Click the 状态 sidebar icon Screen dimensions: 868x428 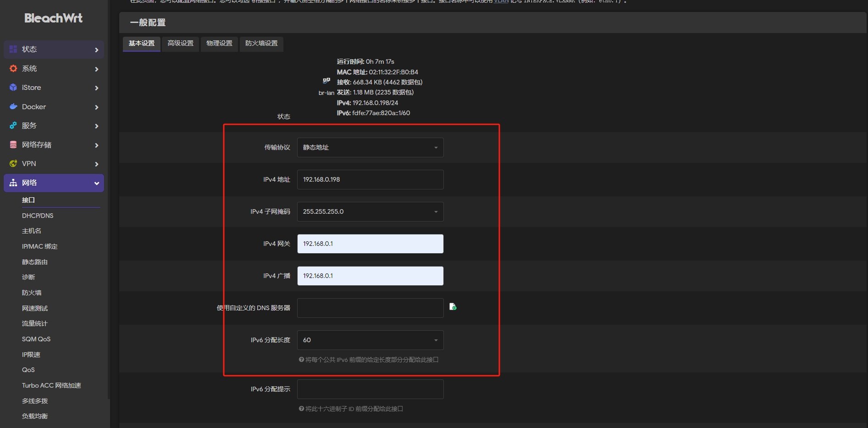(13, 49)
